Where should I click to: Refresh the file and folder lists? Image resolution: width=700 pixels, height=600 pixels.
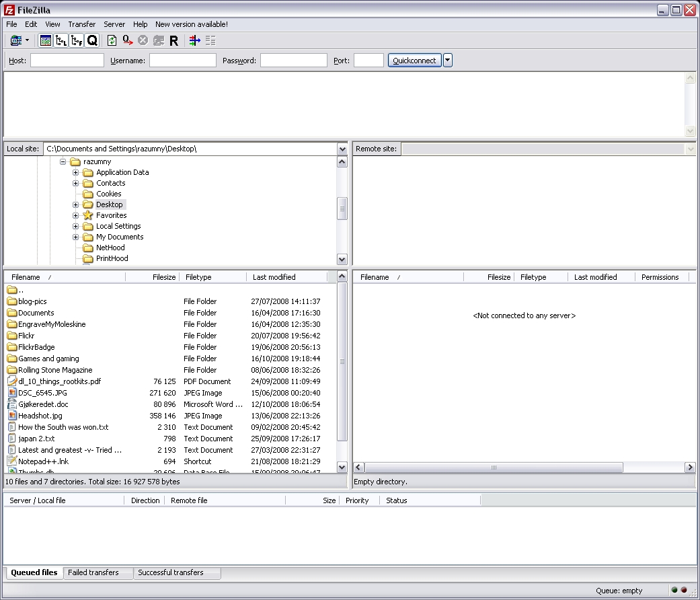tap(112, 40)
